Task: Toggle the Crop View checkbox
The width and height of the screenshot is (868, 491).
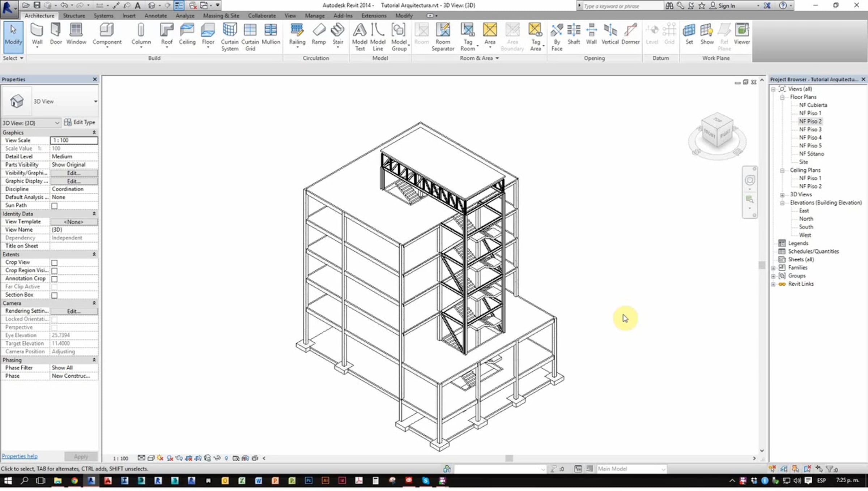Action: 54,263
